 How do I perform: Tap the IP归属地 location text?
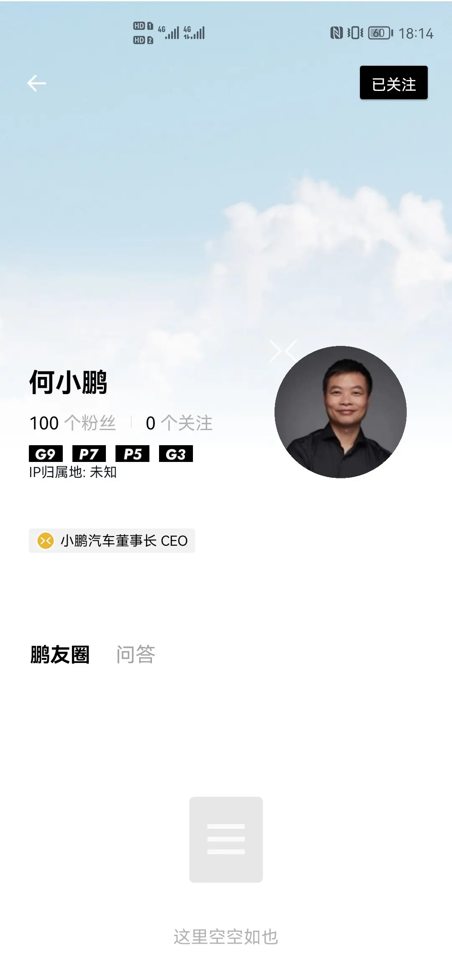coord(73,472)
